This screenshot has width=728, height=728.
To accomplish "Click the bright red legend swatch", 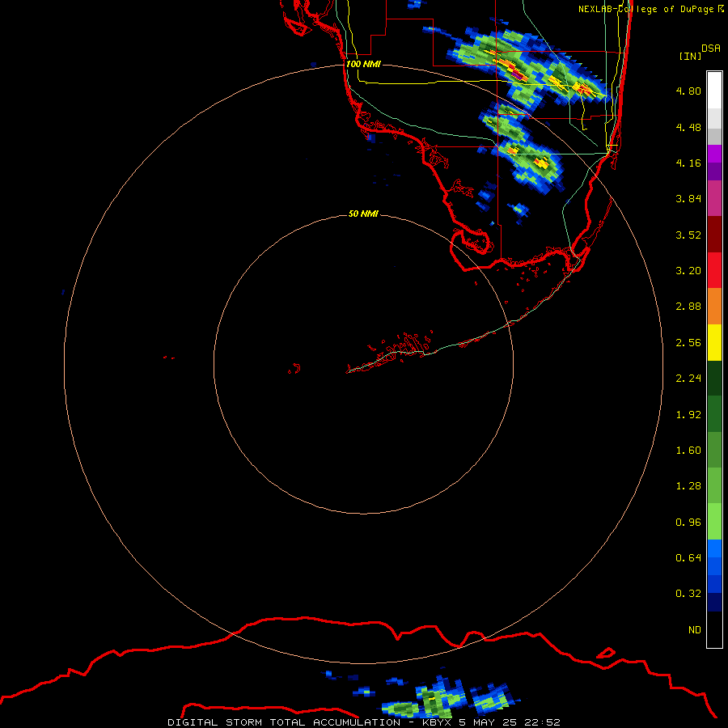I will (714, 270).
